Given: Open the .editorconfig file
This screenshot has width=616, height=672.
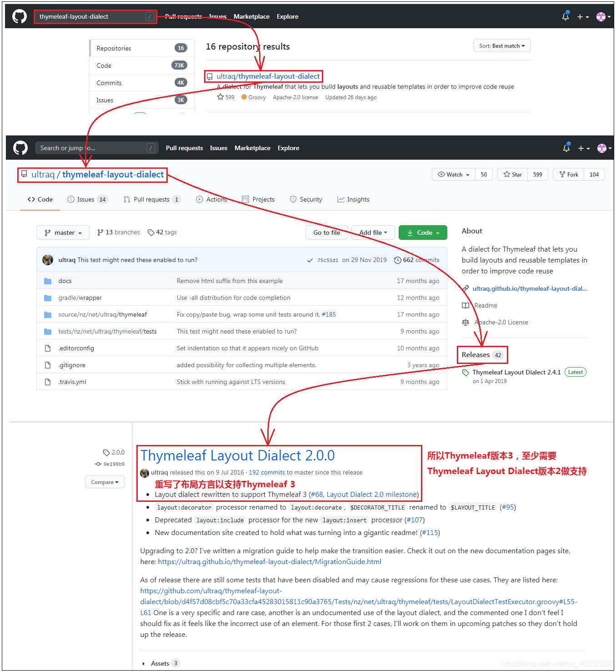Looking at the screenshot, I should (76, 349).
